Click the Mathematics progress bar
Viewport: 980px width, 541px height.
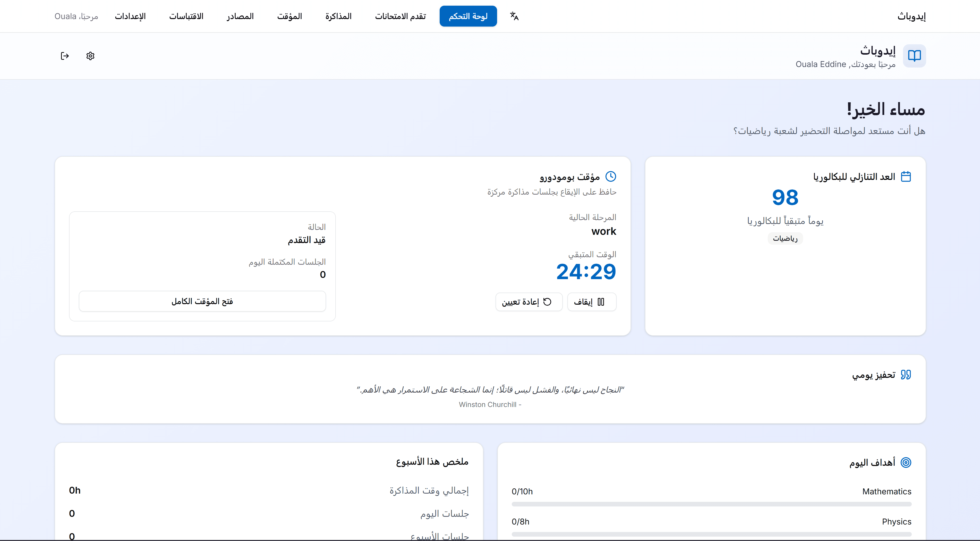[x=711, y=504]
